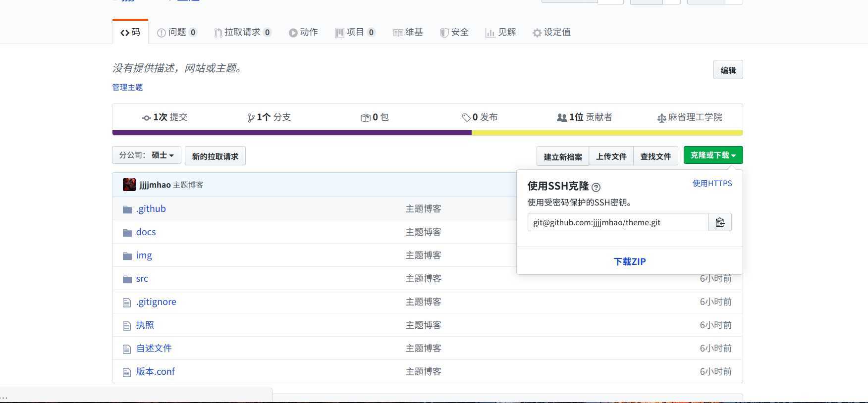868x403 pixels.
Task: Expand the 分公司: 硕士 branch dropdown
Action: point(147,155)
